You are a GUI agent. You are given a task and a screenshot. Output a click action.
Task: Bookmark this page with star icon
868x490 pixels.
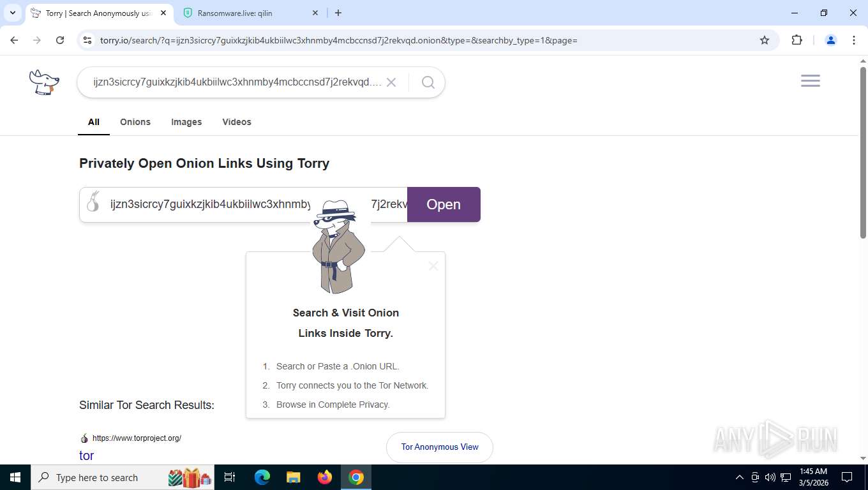(x=765, y=40)
